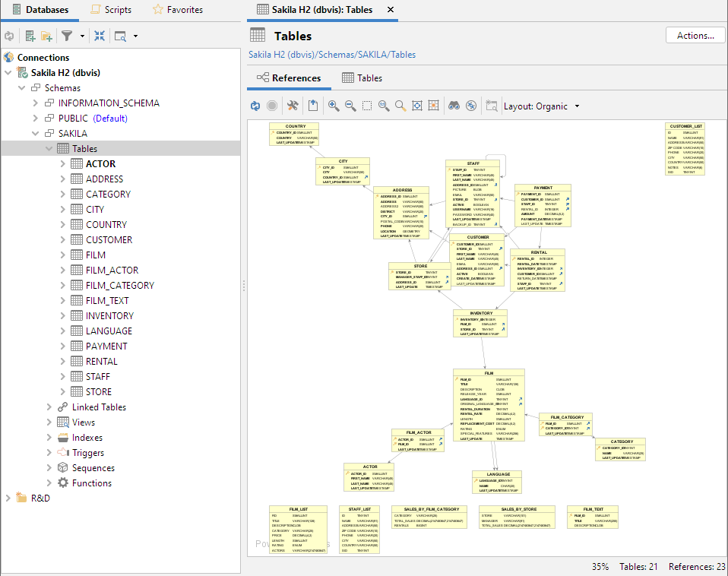Open the Scripts tab
Screen dimensions: 728x576
click(x=111, y=10)
